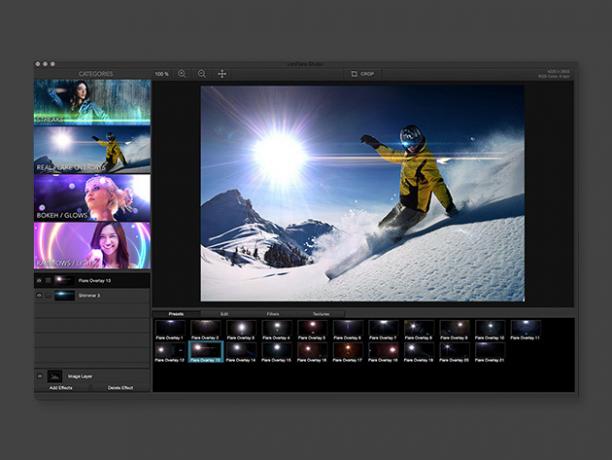Select the four-arrow move tool

click(222, 74)
